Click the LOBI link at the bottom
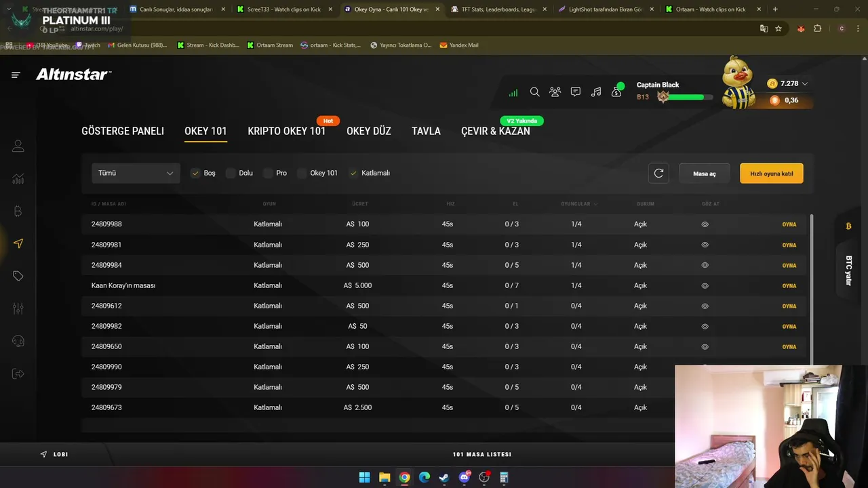 pos(55,454)
